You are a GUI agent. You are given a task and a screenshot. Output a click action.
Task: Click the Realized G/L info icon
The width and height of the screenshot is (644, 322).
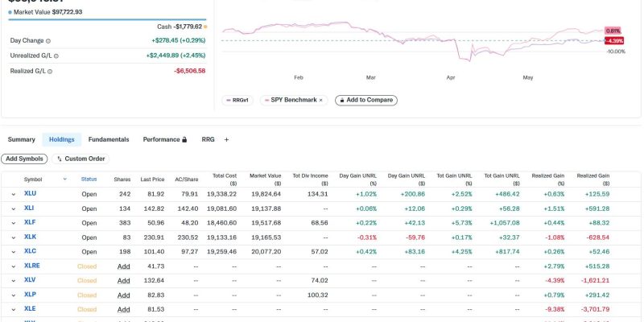[x=50, y=72]
